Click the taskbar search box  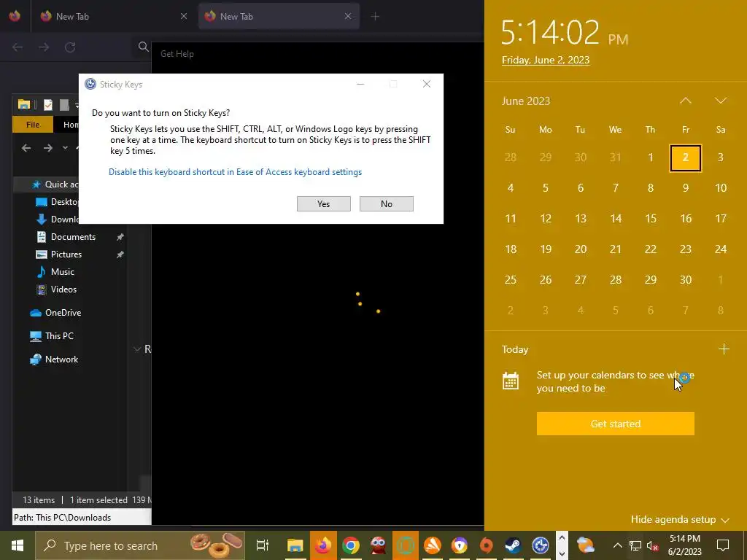coord(140,545)
